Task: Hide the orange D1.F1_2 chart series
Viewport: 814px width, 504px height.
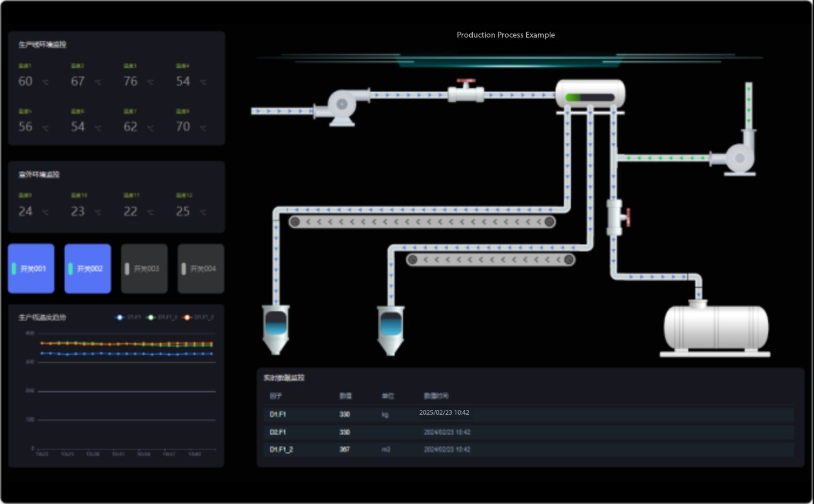Action: (x=198, y=317)
